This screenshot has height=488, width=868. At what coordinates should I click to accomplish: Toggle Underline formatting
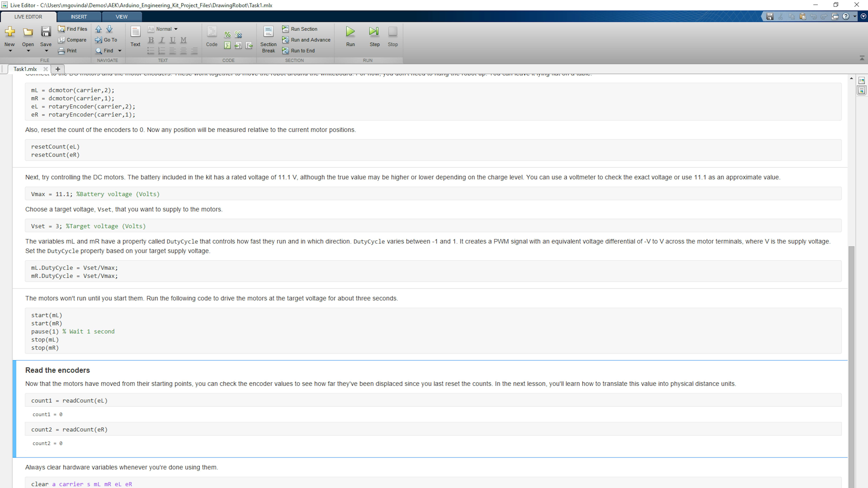pos(173,40)
